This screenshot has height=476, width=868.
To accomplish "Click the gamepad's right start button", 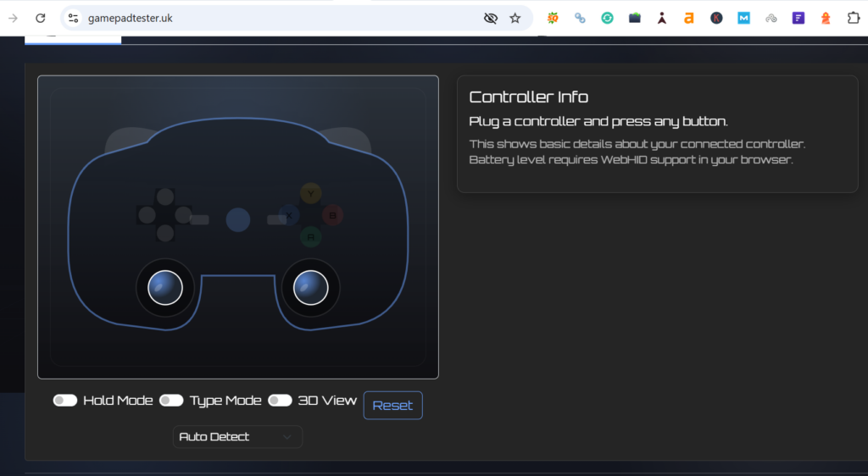I will (x=277, y=219).
